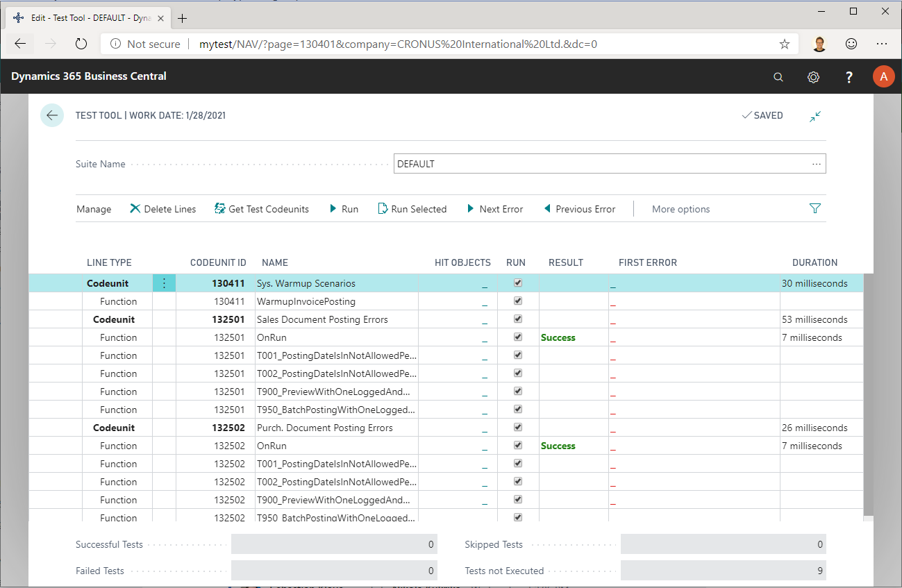Sort by Line Type column header

tap(109, 262)
